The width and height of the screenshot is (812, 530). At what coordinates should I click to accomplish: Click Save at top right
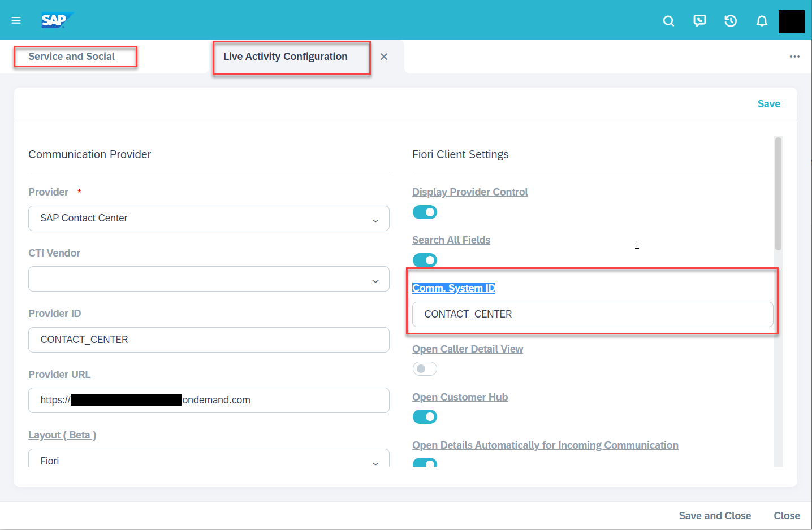768,104
